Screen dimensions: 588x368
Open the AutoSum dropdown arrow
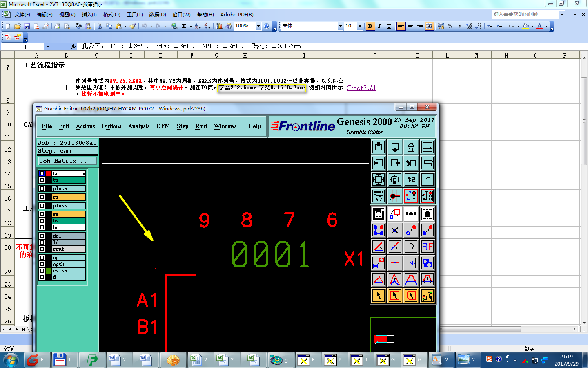pos(191,26)
